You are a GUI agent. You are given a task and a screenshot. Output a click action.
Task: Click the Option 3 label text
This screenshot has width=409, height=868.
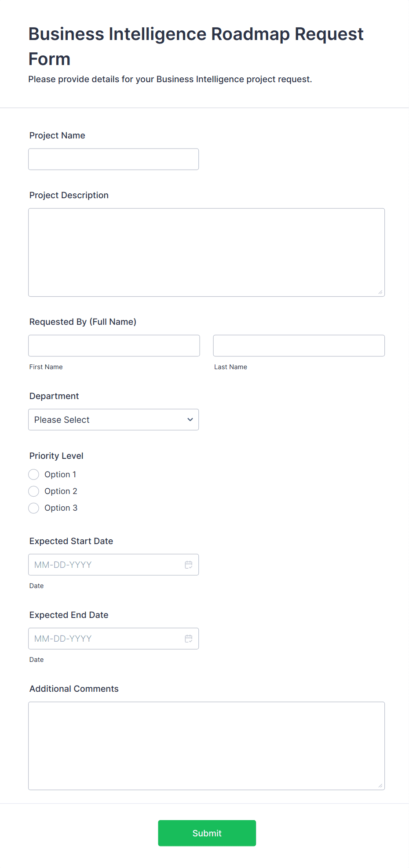tap(61, 508)
